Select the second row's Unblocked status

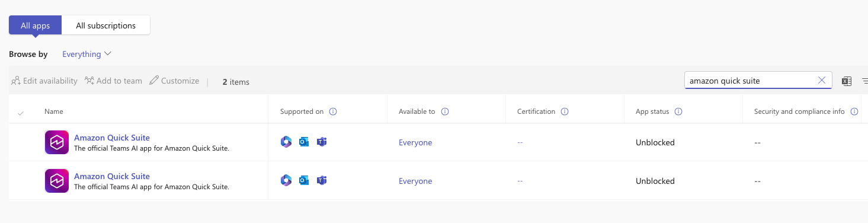coord(655,181)
